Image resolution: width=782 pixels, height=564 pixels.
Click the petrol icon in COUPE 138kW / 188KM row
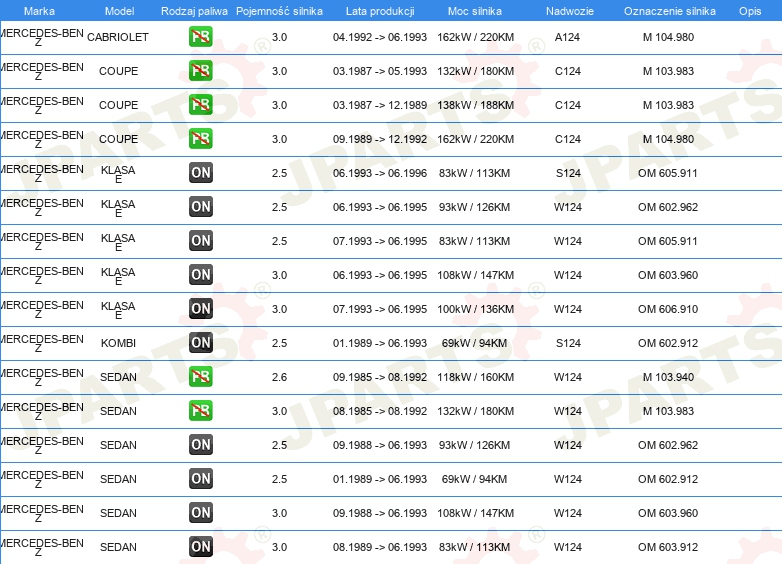200,105
